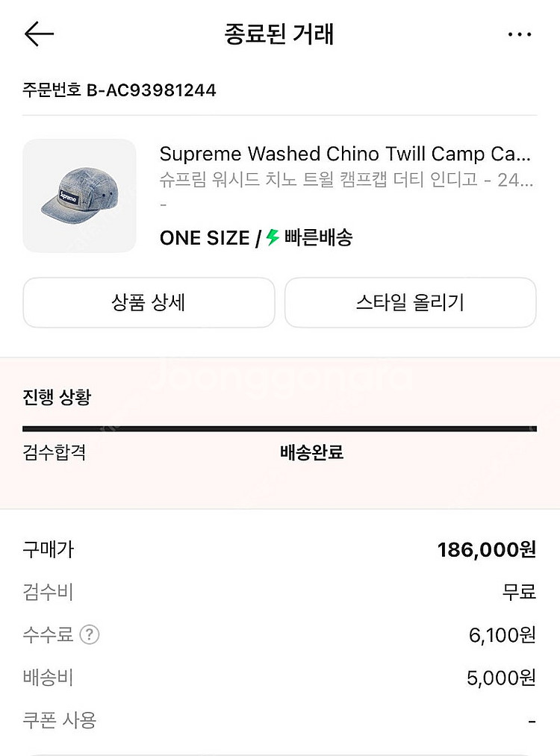Image resolution: width=560 pixels, height=756 pixels.
Task: Tap the ONE SIZE option text
Action: point(204,238)
